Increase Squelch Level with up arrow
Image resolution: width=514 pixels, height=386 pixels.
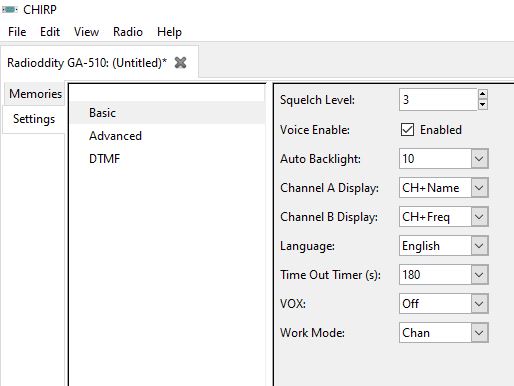tap(482, 94)
